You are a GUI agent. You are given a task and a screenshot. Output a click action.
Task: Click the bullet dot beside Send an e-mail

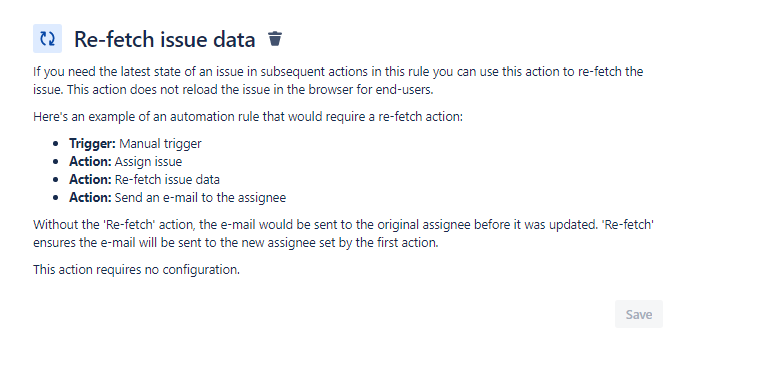[55, 198]
